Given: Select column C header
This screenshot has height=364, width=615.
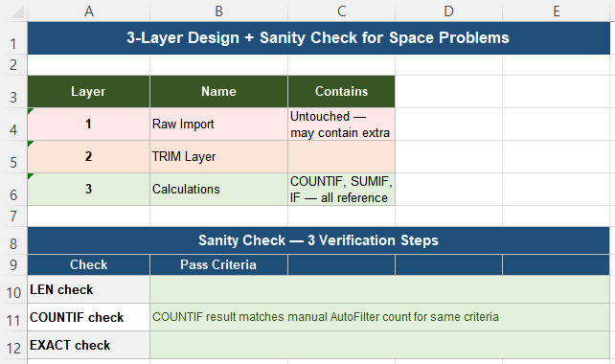Looking at the screenshot, I should 342,11.
